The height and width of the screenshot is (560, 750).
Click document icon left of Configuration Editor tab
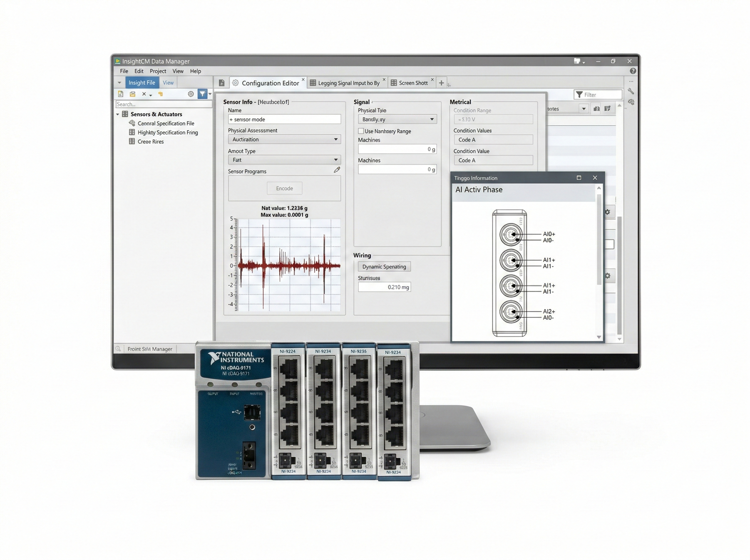(222, 83)
